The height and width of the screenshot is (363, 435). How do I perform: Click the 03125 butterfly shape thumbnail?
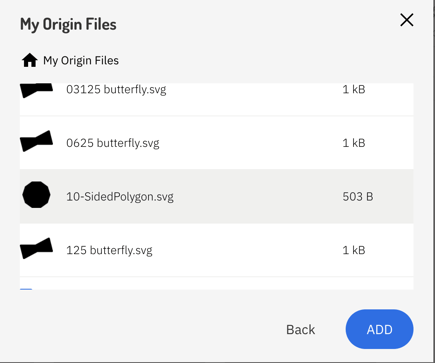36,90
